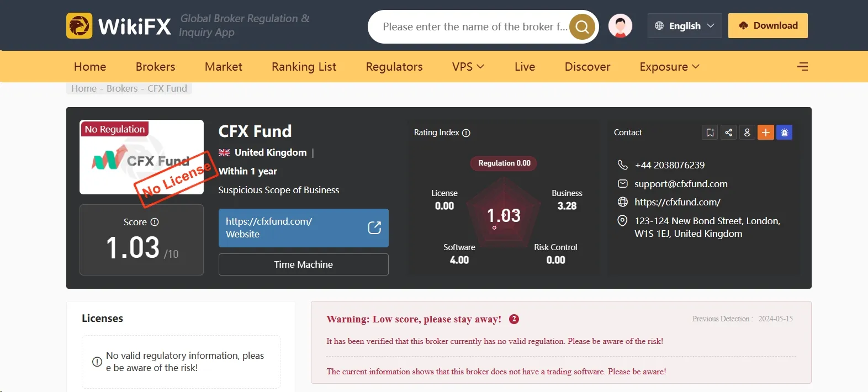Click Home in the breadcrumb
Image resolution: width=868 pixels, height=392 pixels.
[84, 88]
